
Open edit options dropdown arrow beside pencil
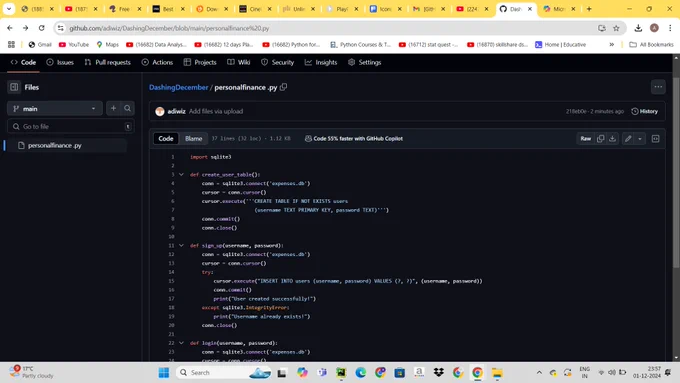(640, 138)
